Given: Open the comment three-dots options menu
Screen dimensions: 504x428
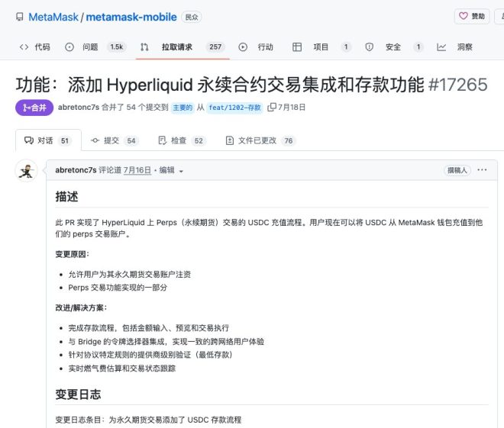Looking at the screenshot, I should coord(482,170).
